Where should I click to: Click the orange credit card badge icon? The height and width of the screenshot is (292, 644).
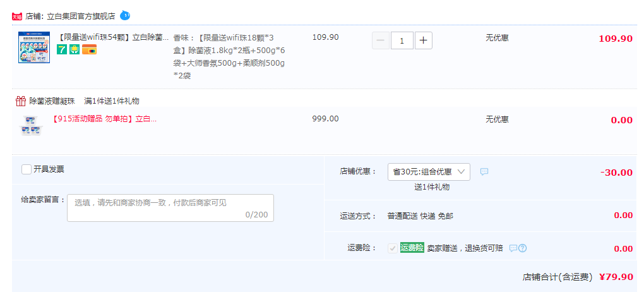click(x=90, y=49)
